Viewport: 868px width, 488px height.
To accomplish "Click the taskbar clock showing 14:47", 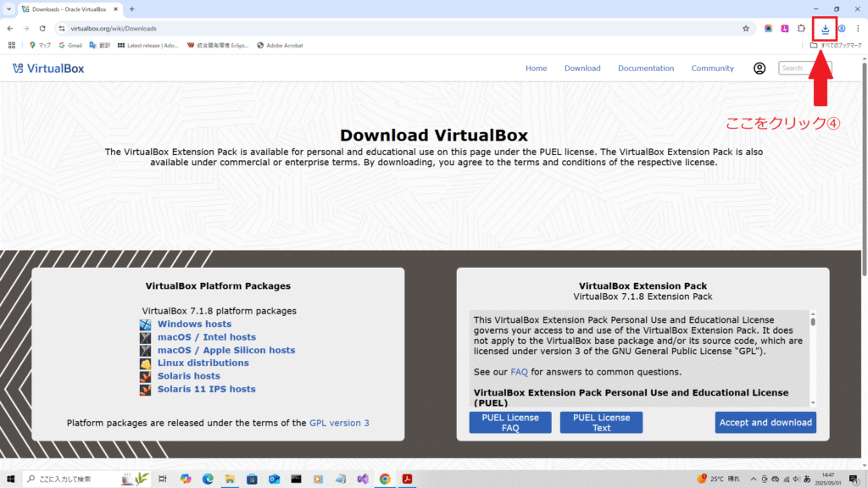I will [x=828, y=480].
